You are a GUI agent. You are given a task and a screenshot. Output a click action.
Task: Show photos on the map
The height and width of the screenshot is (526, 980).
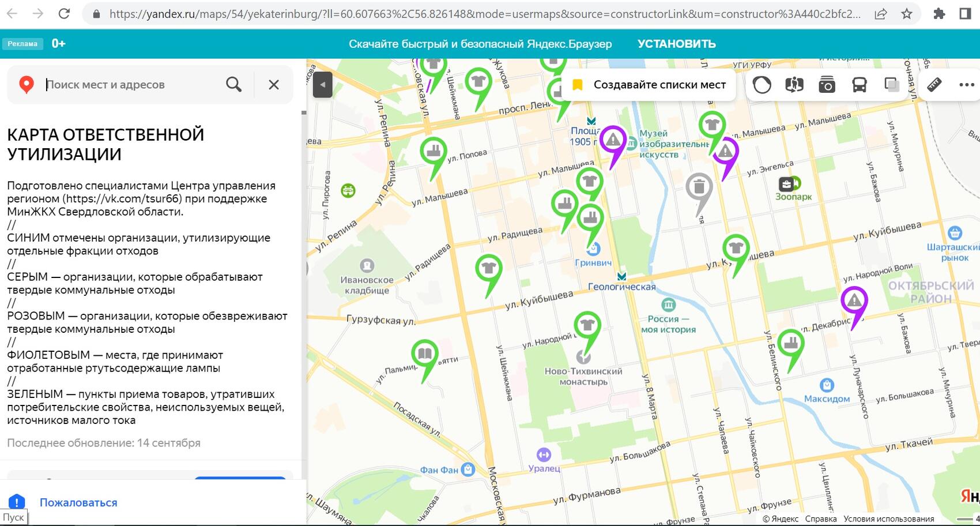point(827,85)
